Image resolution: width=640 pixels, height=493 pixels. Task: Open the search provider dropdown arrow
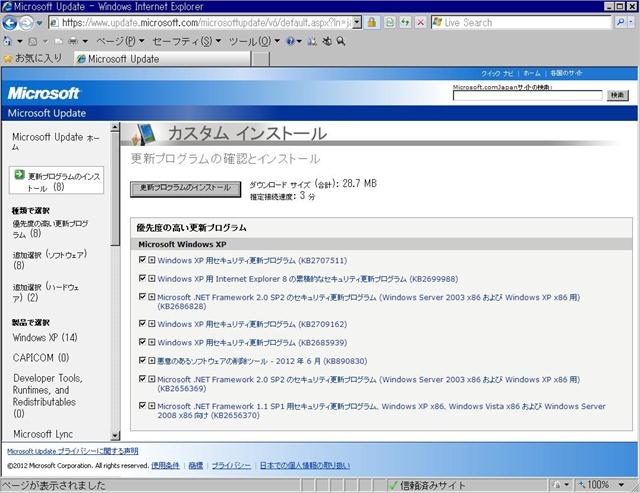[x=631, y=22]
